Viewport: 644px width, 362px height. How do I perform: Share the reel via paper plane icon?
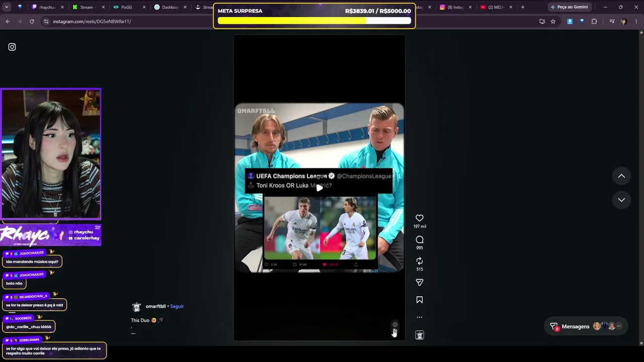tap(420, 283)
